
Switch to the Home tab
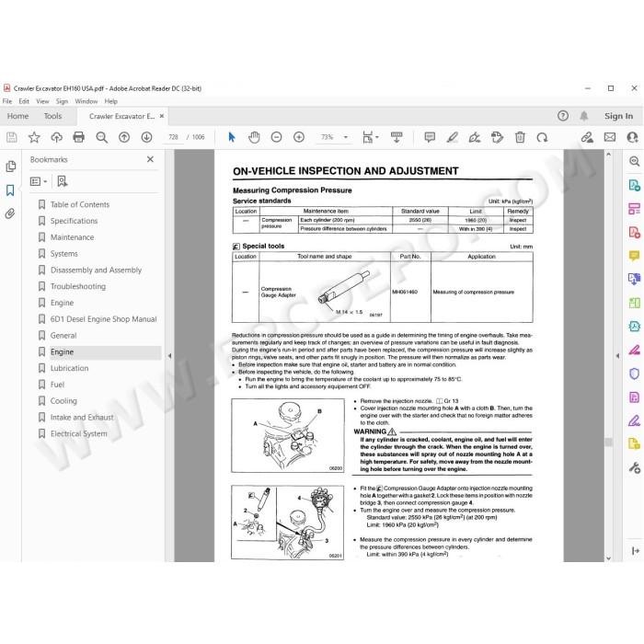pos(17,116)
